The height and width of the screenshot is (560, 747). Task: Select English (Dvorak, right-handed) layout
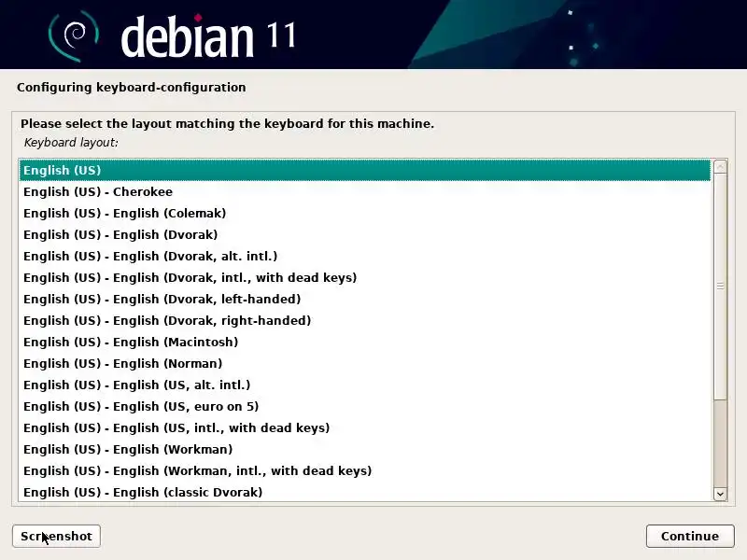pyautogui.click(x=365, y=320)
